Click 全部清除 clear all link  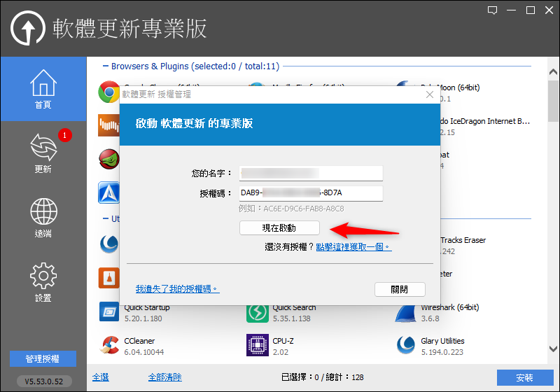point(164,377)
